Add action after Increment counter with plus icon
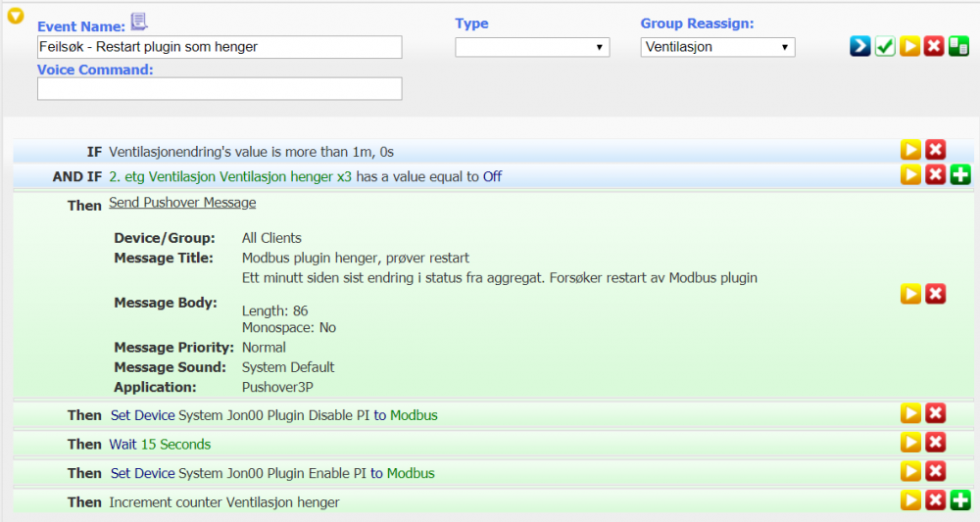The image size is (980, 522). coord(960,501)
